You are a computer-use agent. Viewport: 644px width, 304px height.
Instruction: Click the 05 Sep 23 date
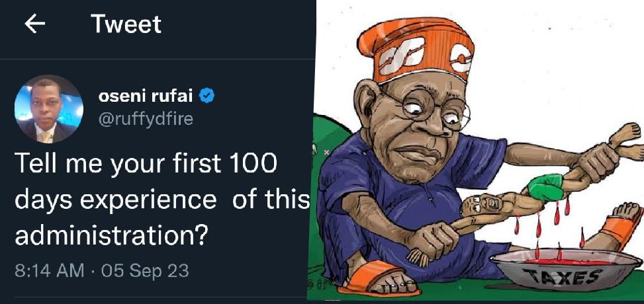[144, 272]
